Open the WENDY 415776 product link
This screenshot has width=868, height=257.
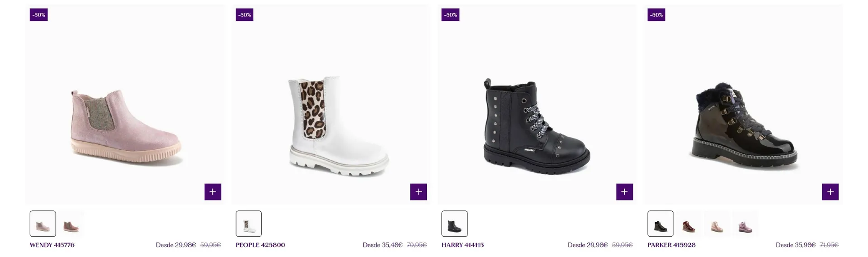click(52, 245)
